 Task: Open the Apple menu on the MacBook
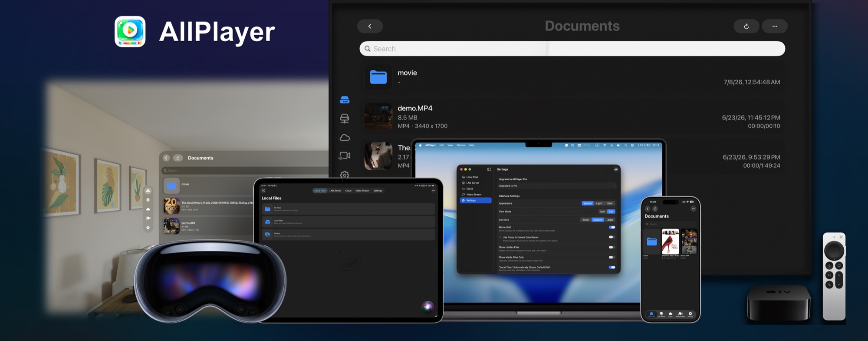[420, 145]
